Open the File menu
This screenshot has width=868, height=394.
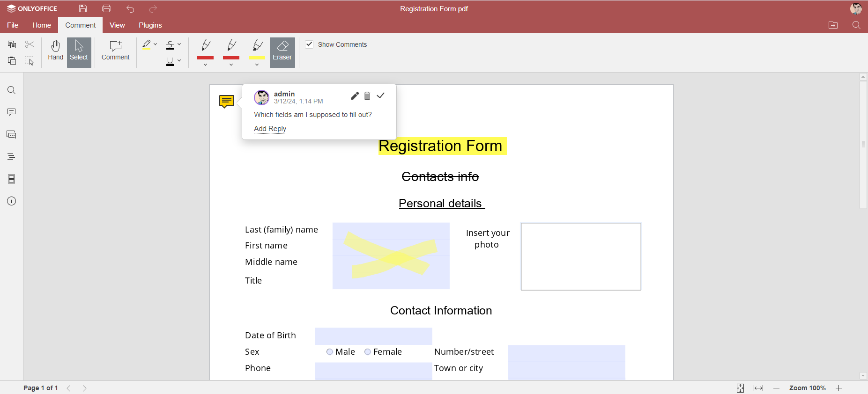(13, 25)
